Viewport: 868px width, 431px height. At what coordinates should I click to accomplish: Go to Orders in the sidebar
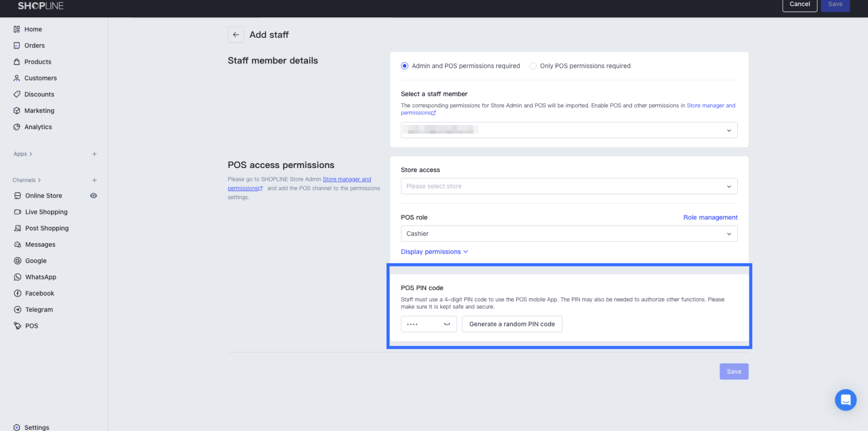point(34,45)
